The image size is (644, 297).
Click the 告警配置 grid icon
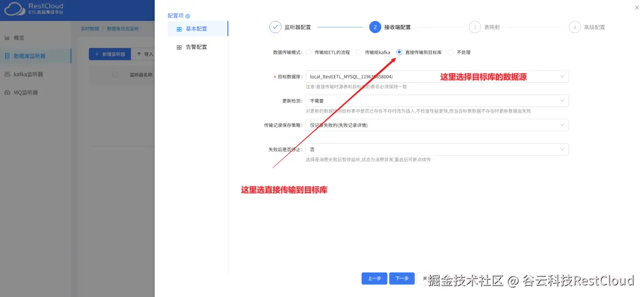click(179, 47)
